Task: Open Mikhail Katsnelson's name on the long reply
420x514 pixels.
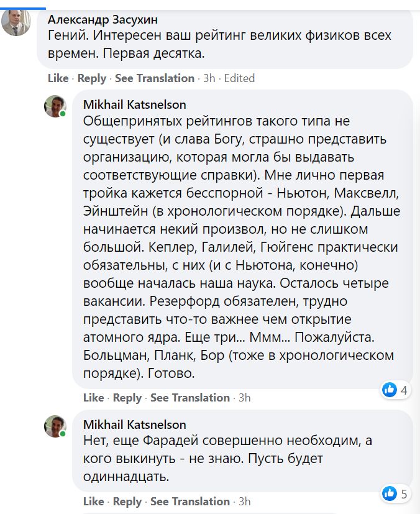Action: [134, 104]
